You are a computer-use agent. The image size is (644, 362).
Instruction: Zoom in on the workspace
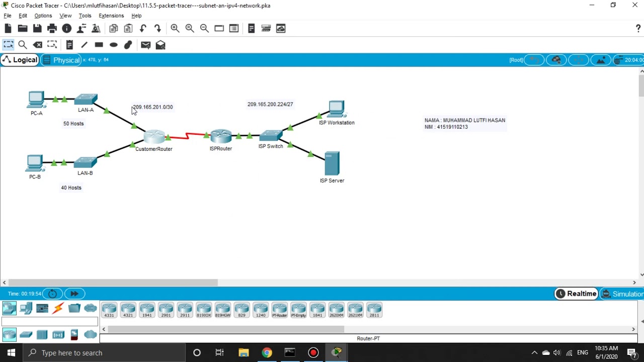coord(175,29)
